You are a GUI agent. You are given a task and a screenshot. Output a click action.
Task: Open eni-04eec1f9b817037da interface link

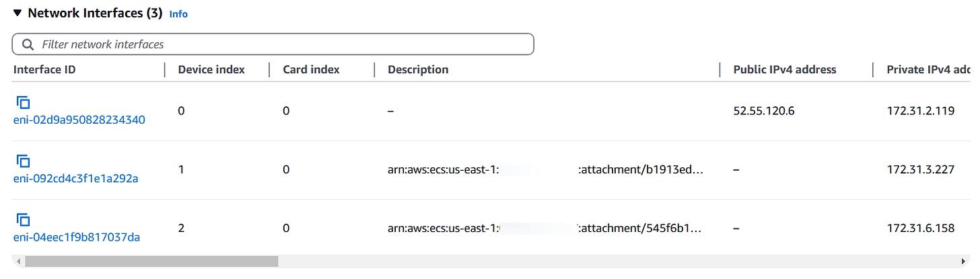tap(77, 237)
